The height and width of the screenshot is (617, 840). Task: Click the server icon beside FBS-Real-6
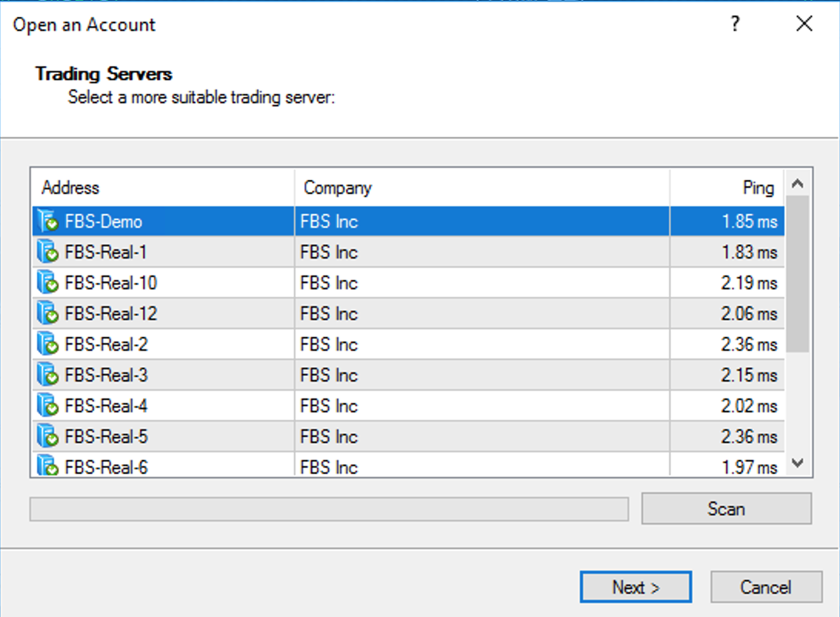click(x=48, y=465)
